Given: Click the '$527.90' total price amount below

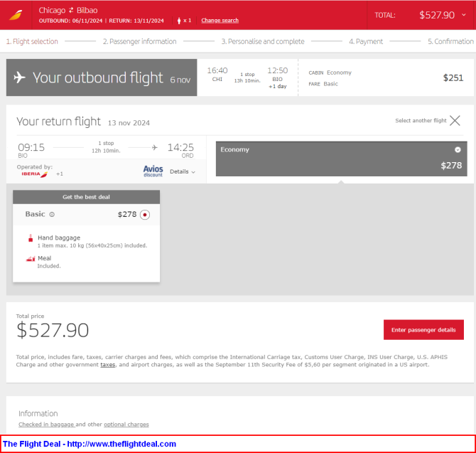Looking at the screenshot, I should point(53,330).
